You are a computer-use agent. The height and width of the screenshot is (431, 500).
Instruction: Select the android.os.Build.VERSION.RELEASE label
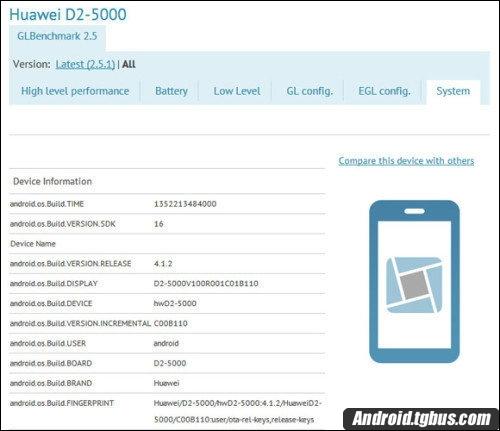point(71,264)
